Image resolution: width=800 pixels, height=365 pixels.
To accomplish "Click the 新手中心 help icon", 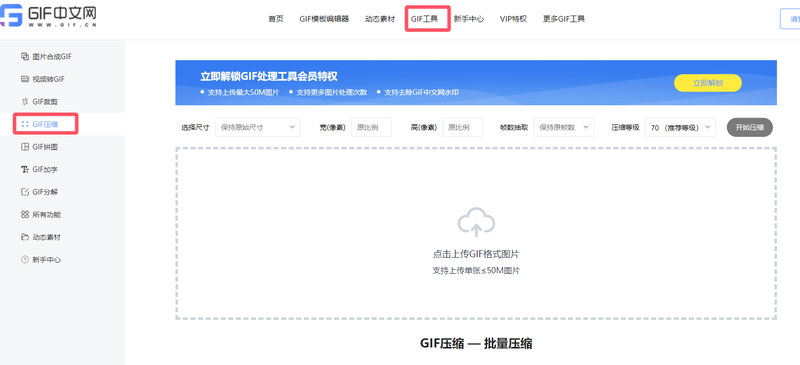I will (24, 259).
